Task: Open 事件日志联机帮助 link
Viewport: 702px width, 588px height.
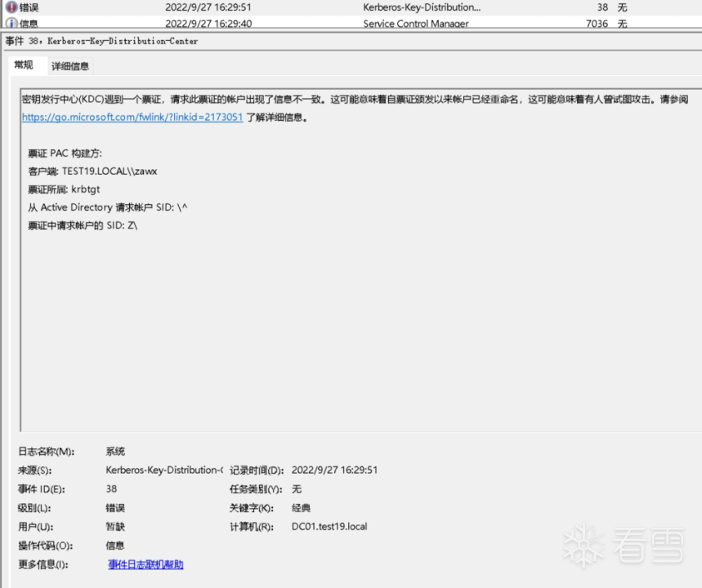Action: tap(145, 564)
